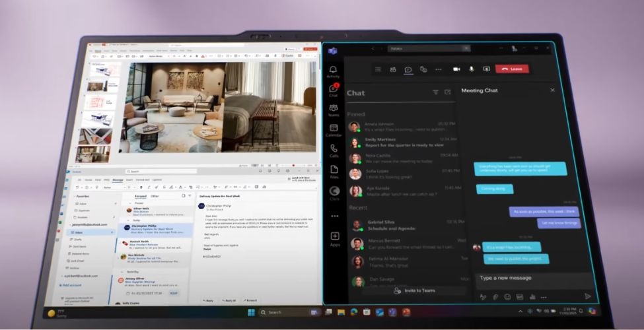644x330 pixels.
Task: Open the Home tab in Outlook
Action: (89, 180)
